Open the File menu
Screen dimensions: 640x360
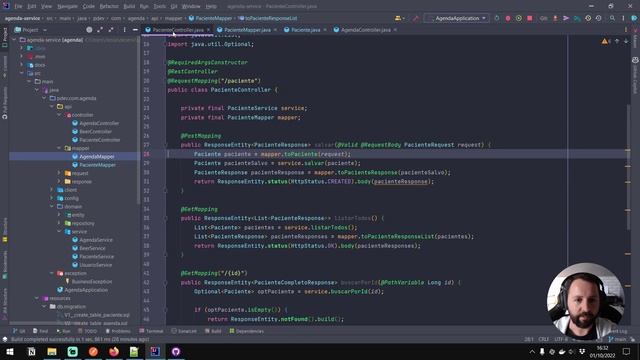[18, 6]
